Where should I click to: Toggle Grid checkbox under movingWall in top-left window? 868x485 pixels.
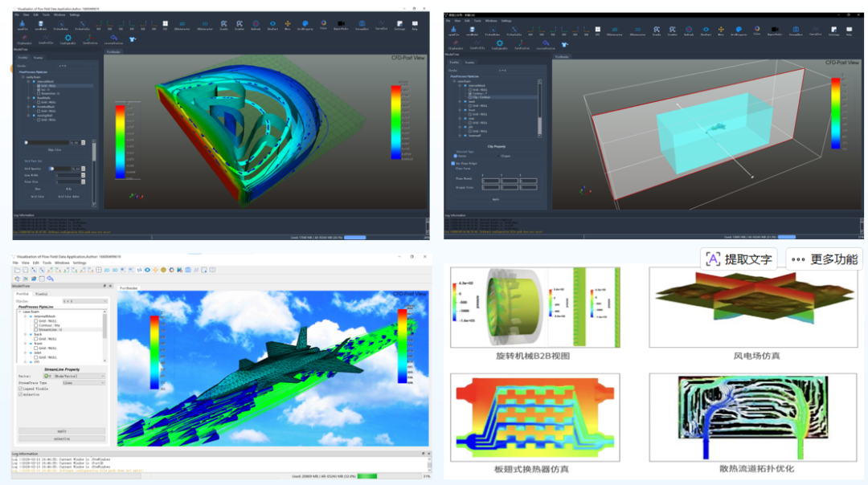[x=39, y=120]
